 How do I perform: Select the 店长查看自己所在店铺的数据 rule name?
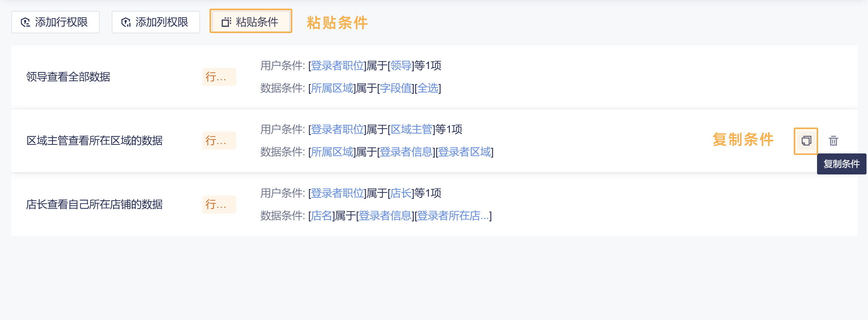point(94,204)
